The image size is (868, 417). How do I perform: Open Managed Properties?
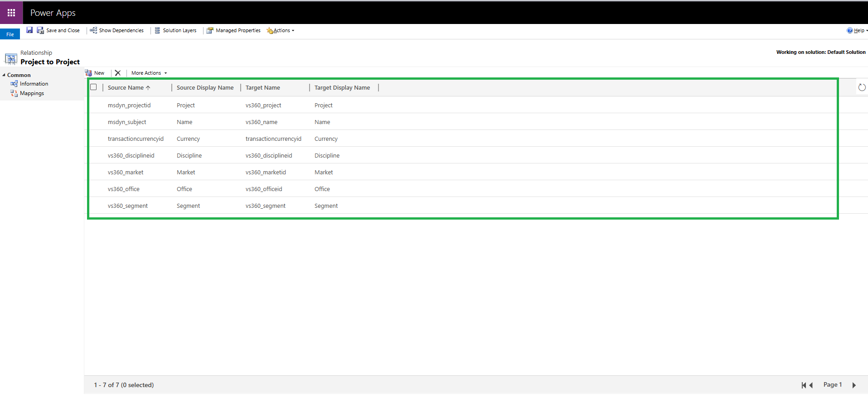233,30
